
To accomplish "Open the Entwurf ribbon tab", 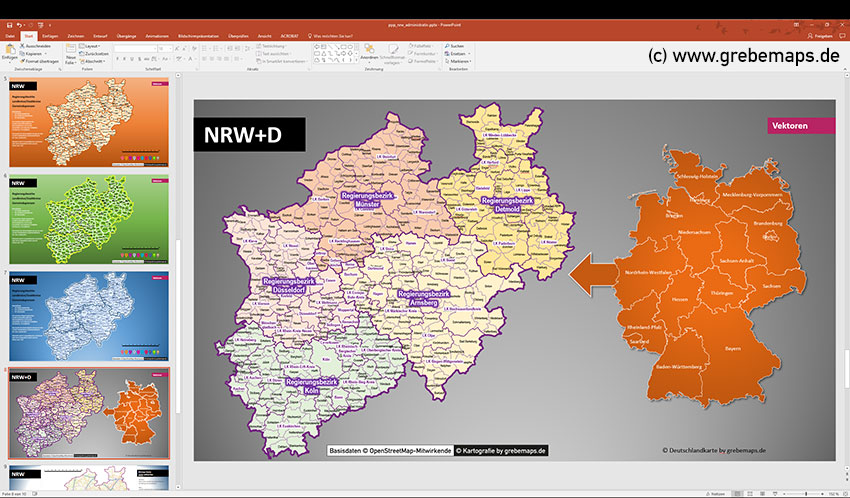I will 101,35.
